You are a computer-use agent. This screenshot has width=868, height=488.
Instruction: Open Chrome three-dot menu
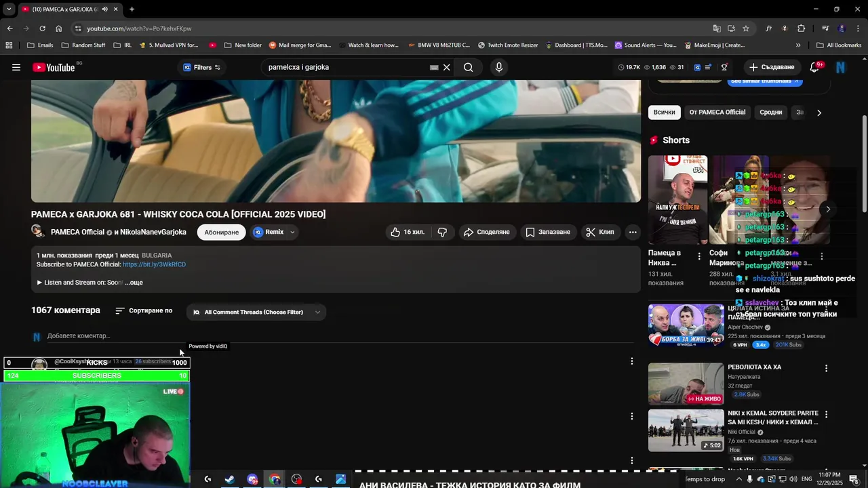(x=859, y=28)
